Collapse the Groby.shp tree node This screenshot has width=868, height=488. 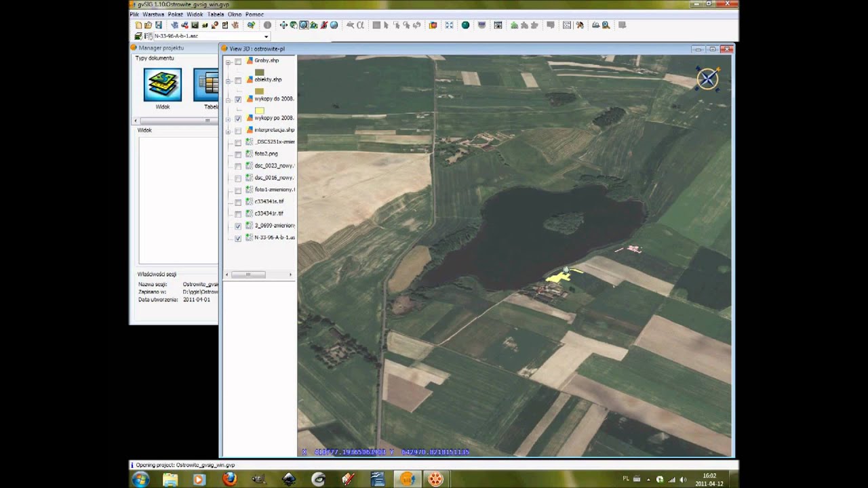coord(229,61)
